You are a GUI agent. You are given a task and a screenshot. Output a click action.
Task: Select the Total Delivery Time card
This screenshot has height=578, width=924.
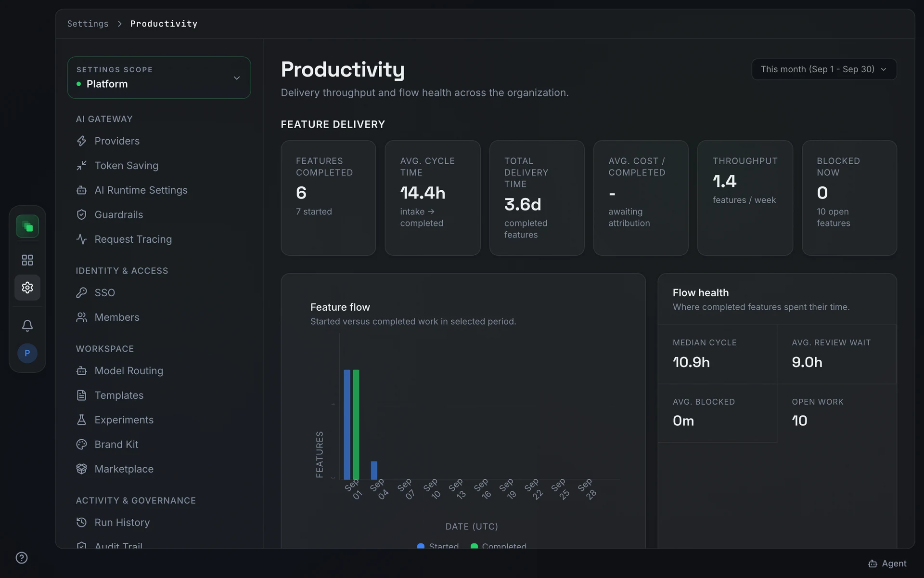pos(537,198)
